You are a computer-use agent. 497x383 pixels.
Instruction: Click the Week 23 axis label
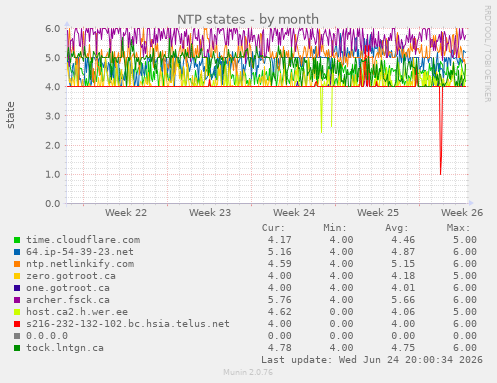(210, 213)
